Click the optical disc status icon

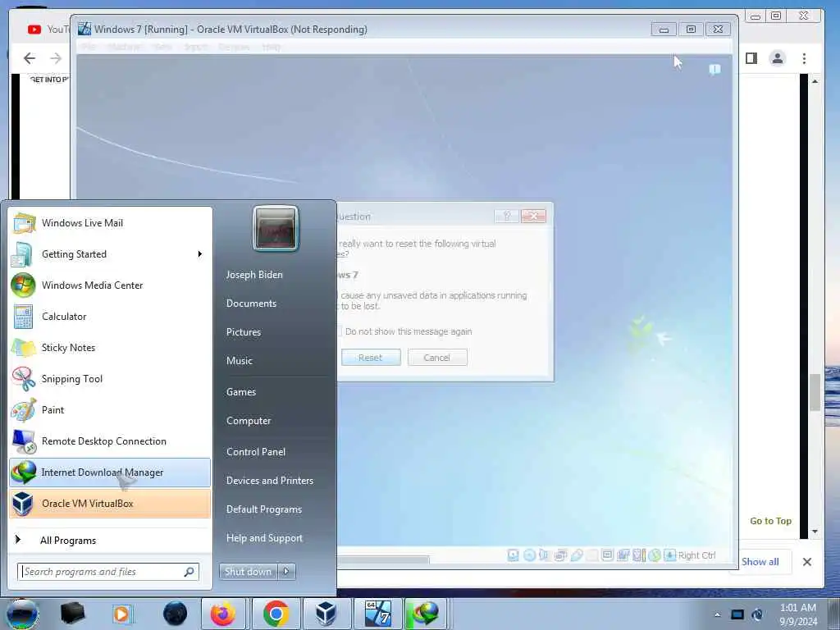pos(529,555)
